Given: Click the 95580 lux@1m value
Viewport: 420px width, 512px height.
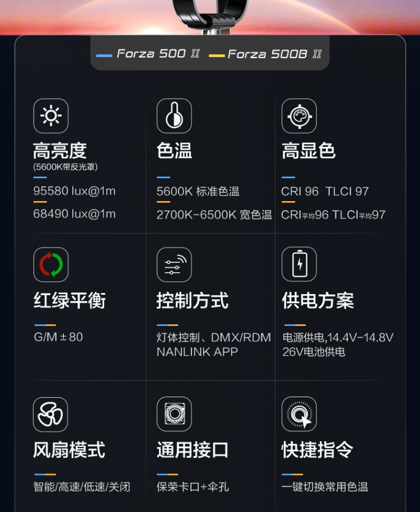Looking at the screenshot, I should 74,191.
